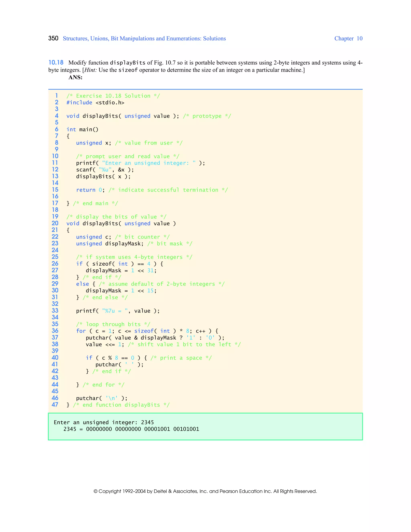Click the '/* loop through bits */' comment
Viewport: 411px width, 532px height.
pyautogui.click(x=113, y=324)
